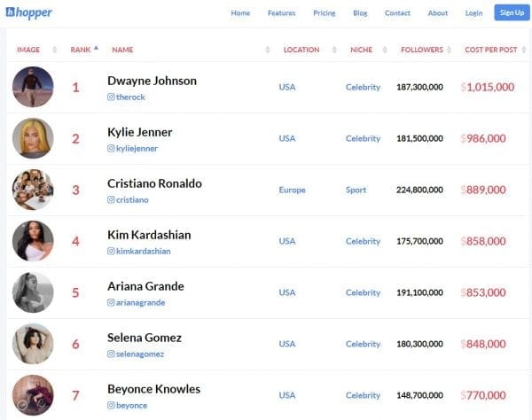Open the cristiano Instagram handle link
532x420 pixels.
[x=133, y=200]
